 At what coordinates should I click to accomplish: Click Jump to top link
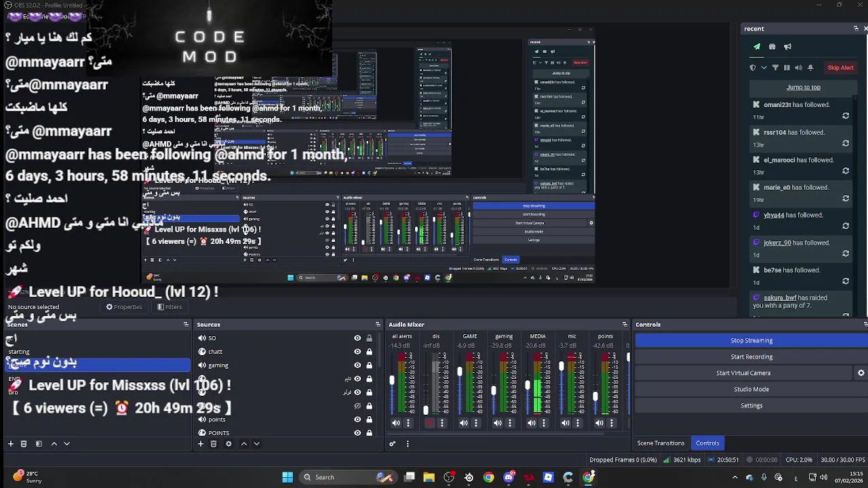click(x=804, y=87)
